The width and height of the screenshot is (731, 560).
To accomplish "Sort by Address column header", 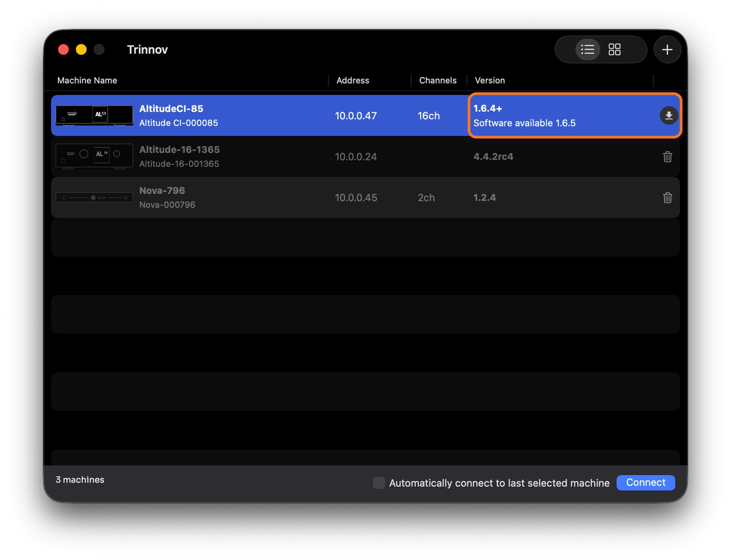I will point(353,80).
